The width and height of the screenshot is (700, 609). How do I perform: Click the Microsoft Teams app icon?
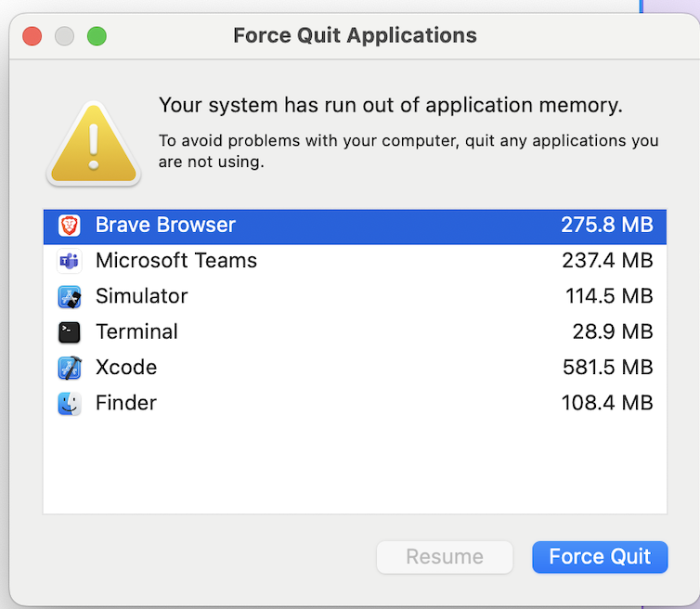click(70, 261)
